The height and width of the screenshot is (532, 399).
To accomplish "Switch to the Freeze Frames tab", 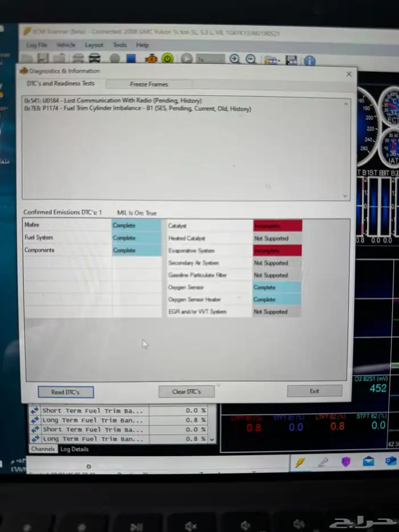I will click(x=149, y=84).
